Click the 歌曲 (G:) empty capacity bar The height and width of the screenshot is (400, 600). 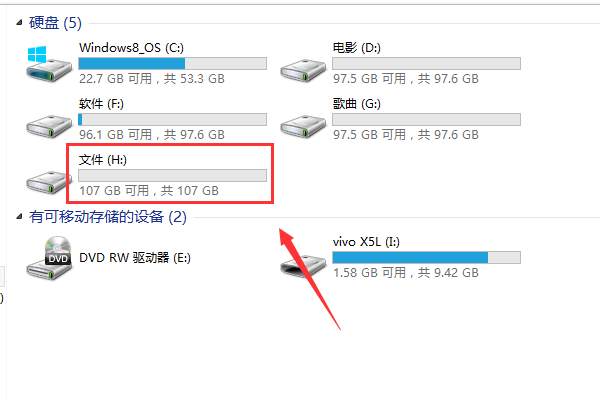tap(426, 119)
